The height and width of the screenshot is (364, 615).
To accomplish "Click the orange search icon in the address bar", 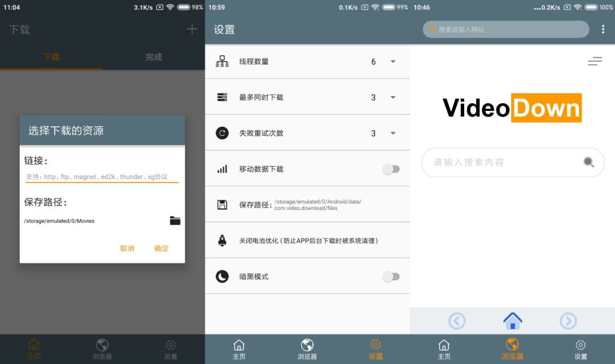I will [432, 29].
